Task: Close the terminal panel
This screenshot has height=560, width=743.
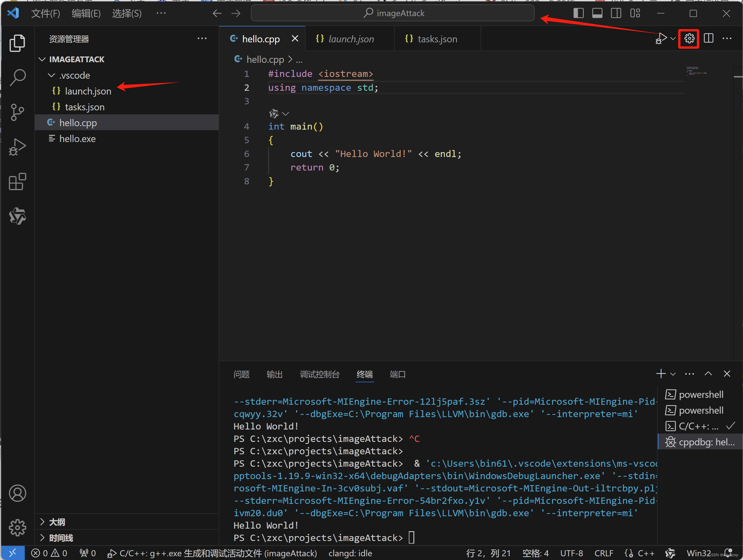Action: click(x=727, y=374)
